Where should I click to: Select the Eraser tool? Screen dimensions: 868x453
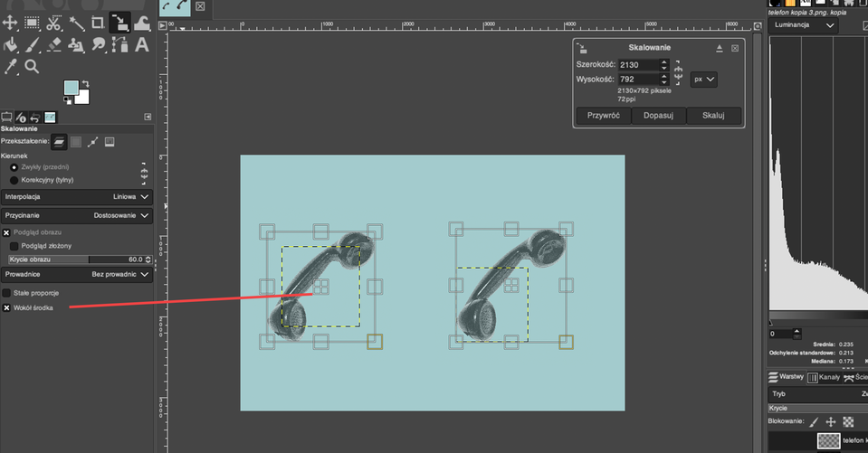54,43
